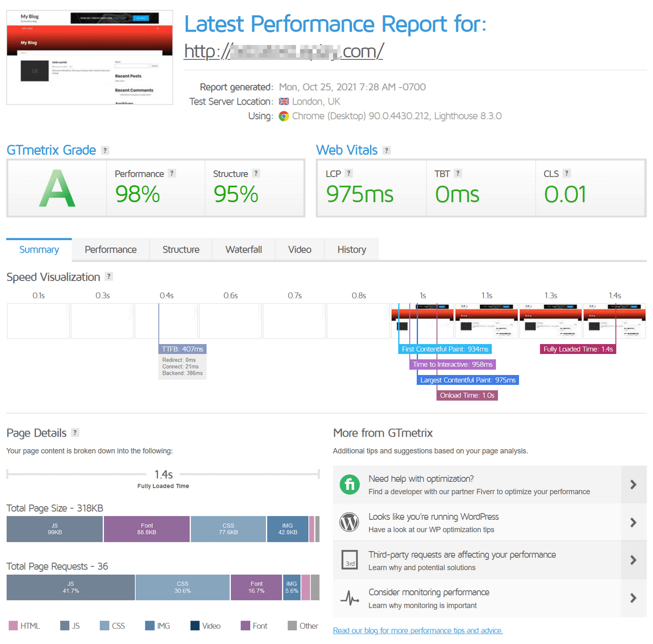Image resolution: width=653 pixels, height=644 pixels.
Task: Switch to the Performance tab
Action: 110,250
